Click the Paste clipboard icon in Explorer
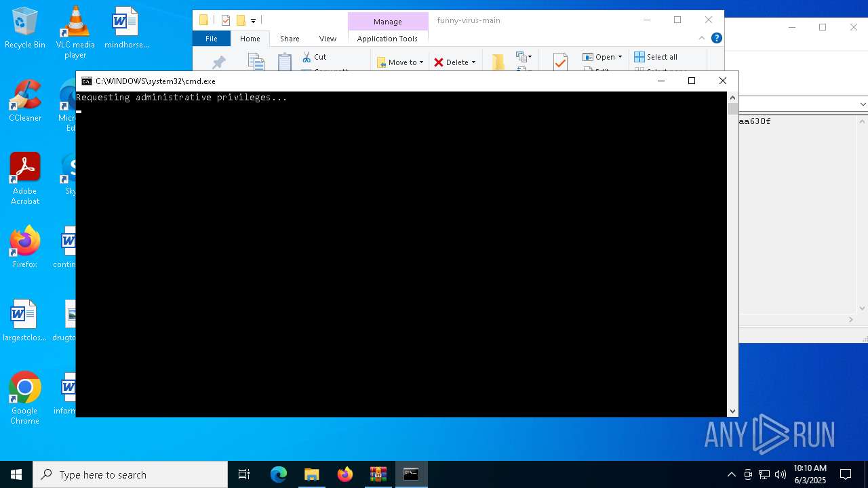 click(x=285, y=62)
